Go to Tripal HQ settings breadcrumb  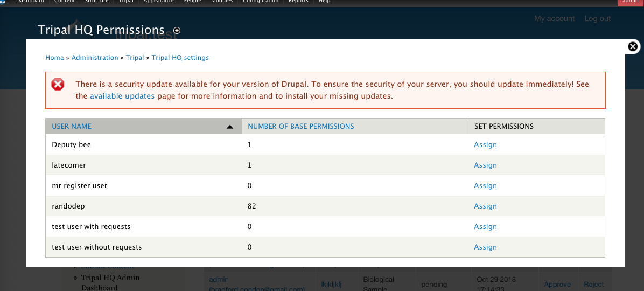tap(180, 58)
